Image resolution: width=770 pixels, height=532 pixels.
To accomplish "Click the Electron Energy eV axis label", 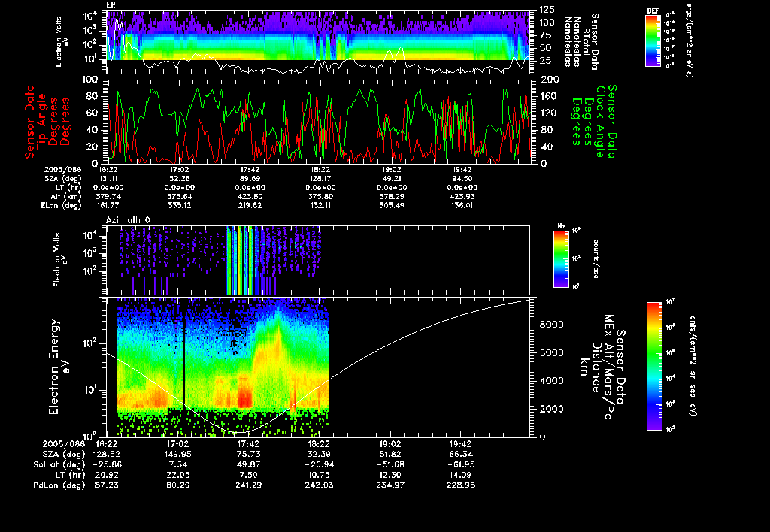I will pos(53,367).
